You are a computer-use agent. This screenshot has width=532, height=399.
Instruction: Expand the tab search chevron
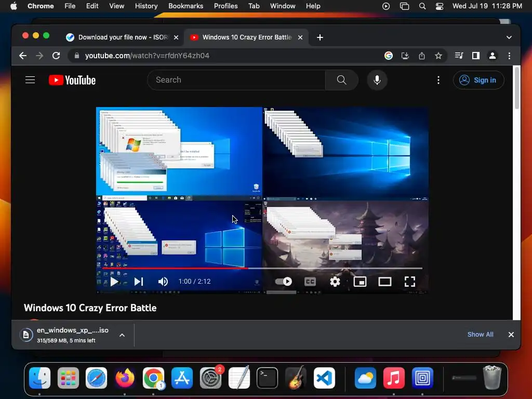pos(509,37)
